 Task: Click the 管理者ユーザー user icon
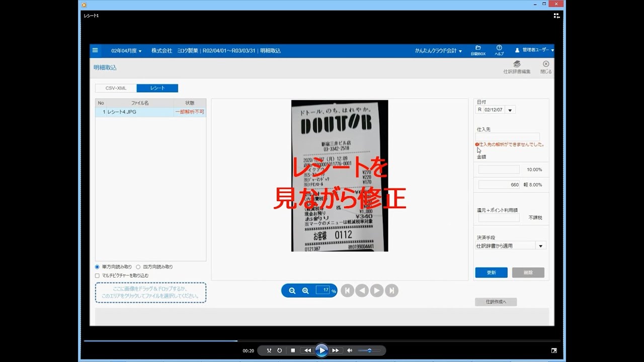[517, 50]
